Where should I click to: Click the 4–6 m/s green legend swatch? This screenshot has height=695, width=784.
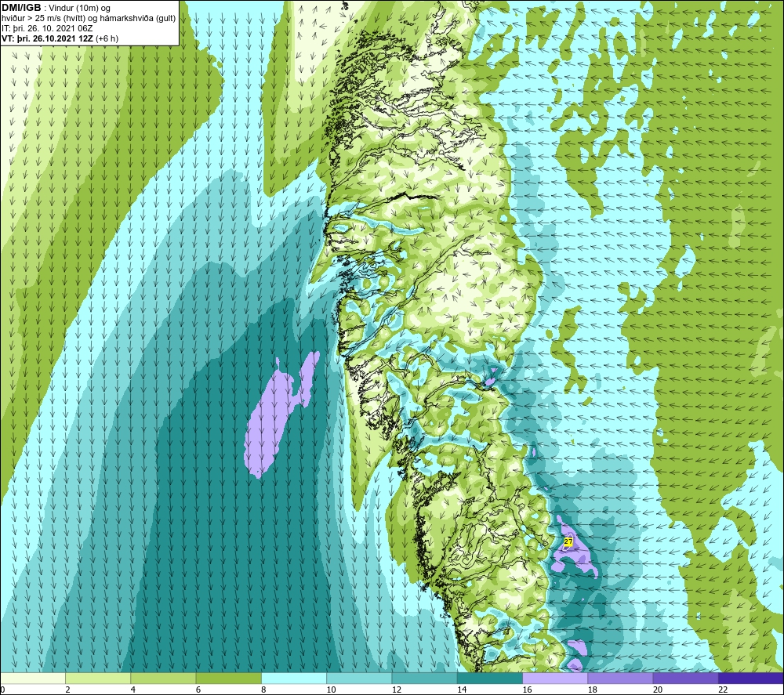pos(164,678)
